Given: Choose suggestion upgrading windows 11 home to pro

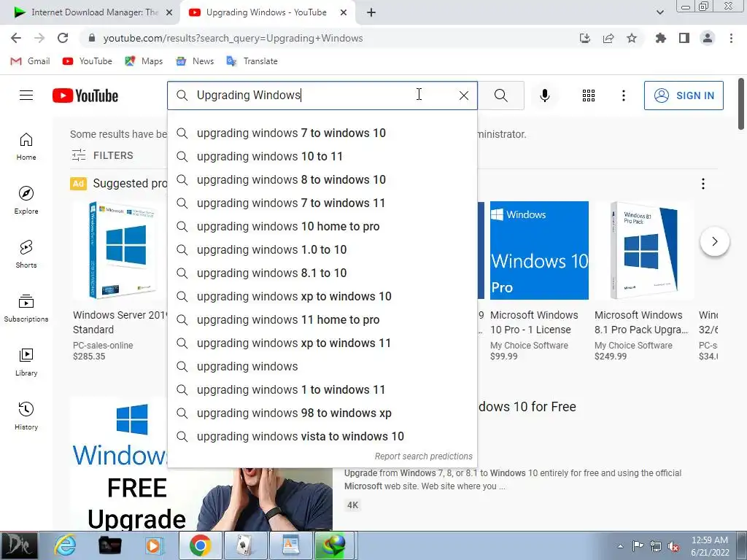Looking at the screenshot, I should pos(322,319).
